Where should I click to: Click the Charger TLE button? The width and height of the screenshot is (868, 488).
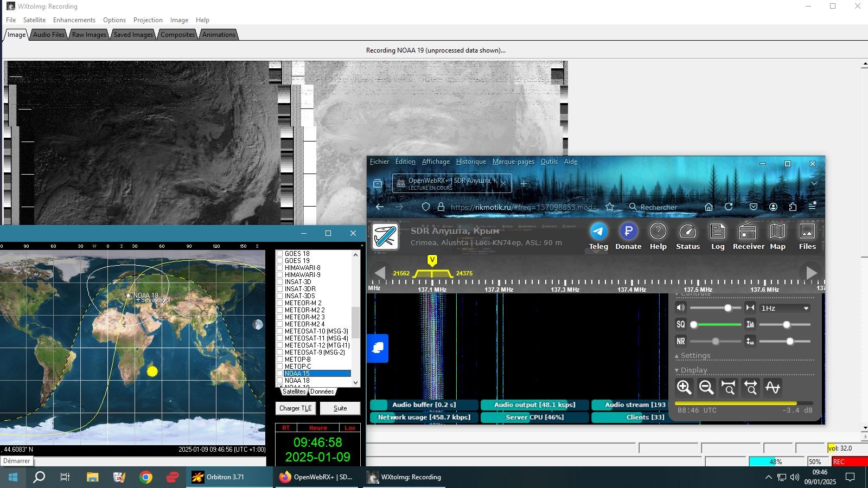(296, 408)
